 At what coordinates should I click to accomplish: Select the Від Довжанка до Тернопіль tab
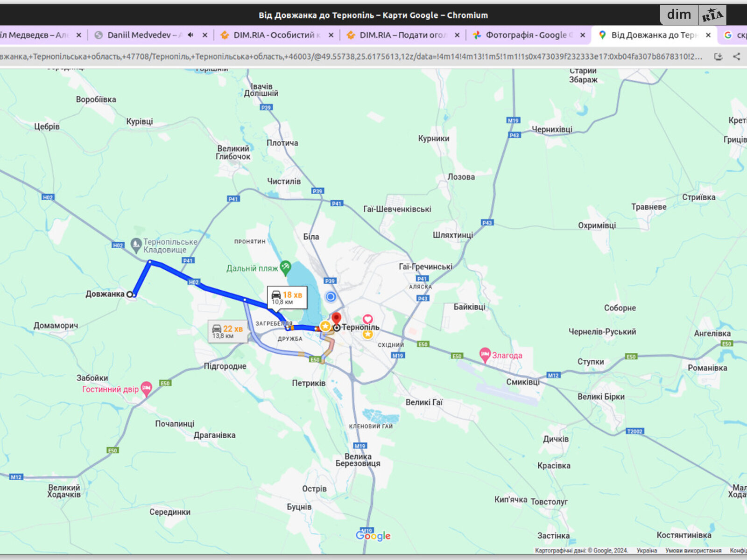[654, 35]
